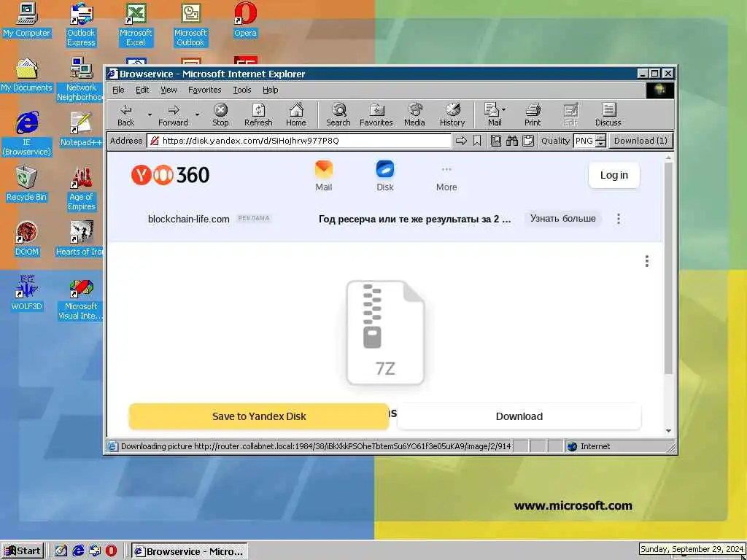
Task: Select DOOM desktop icon
Action: 26,239
